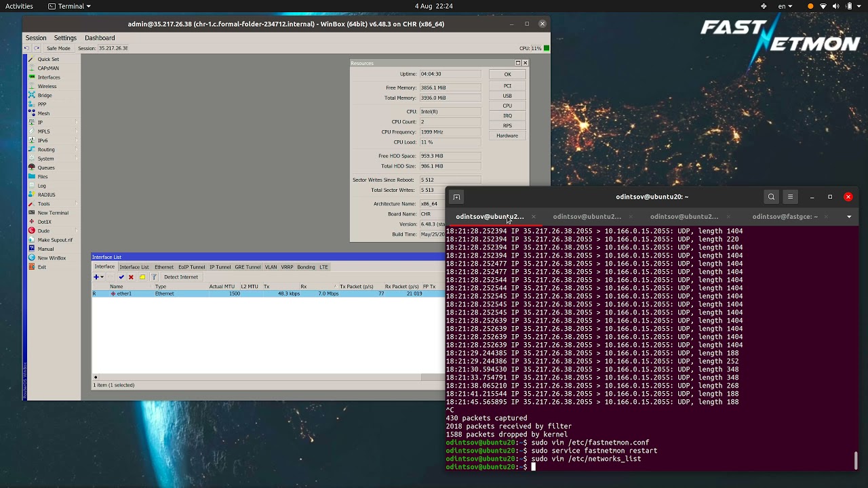
Task: Open Files in WinBox sidebar
Action: pos(43,177)
